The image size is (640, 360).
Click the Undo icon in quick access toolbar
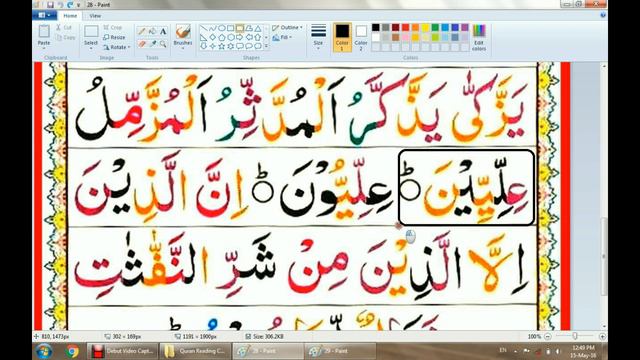click(61, 5)
